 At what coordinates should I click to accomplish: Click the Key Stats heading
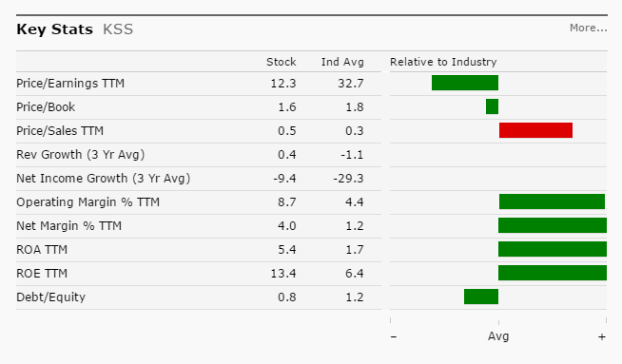click(x=55, y=29)
